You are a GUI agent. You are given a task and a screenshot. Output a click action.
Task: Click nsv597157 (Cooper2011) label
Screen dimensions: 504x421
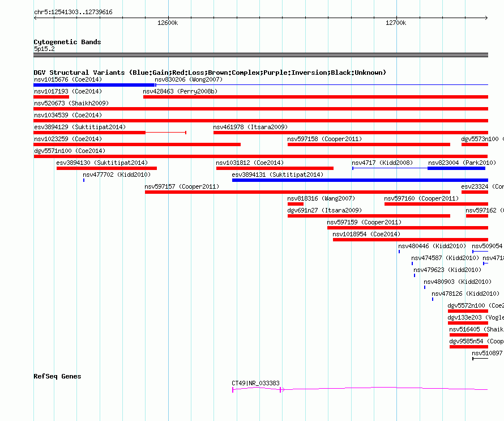pyautogui.click(x=182, y=186)
